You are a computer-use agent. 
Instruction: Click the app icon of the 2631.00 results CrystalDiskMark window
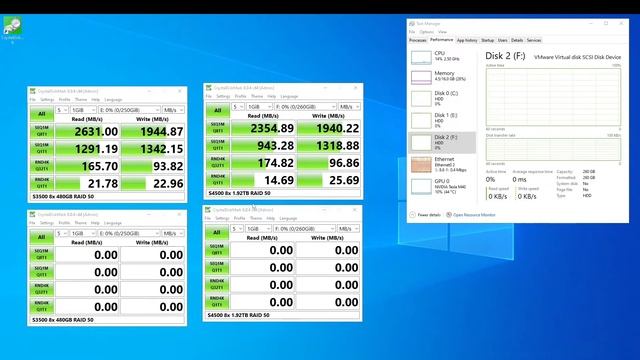coord(33,91)
